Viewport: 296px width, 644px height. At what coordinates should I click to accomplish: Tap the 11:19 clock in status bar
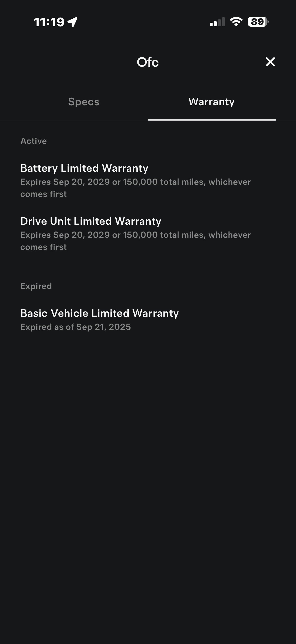click(x=49, y=22)
